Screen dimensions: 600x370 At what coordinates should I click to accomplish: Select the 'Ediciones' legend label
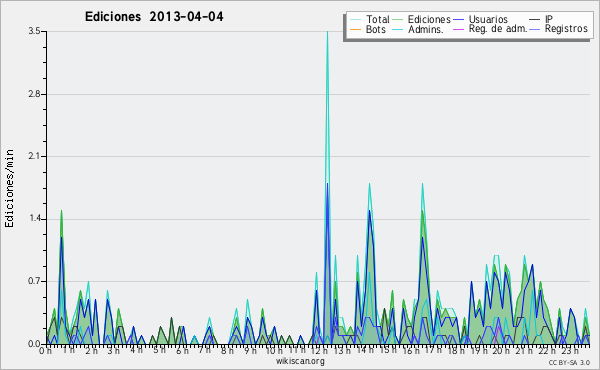[x=429, y=19]
